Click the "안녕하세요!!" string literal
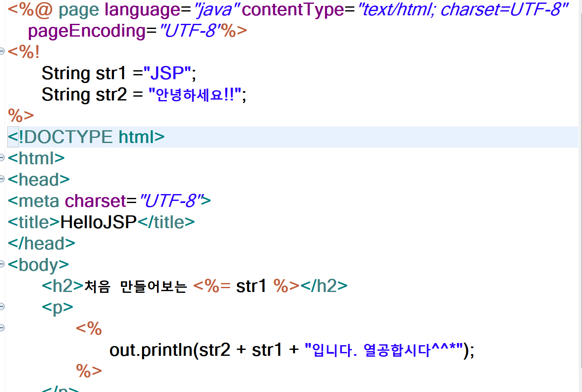The width and height of the screenshot is (582, 392). [x=195, y=94]
